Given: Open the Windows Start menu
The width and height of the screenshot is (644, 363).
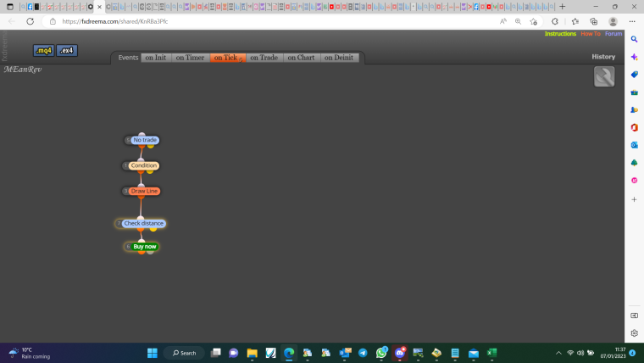Looking at the screenshot, I should (153, 353).
